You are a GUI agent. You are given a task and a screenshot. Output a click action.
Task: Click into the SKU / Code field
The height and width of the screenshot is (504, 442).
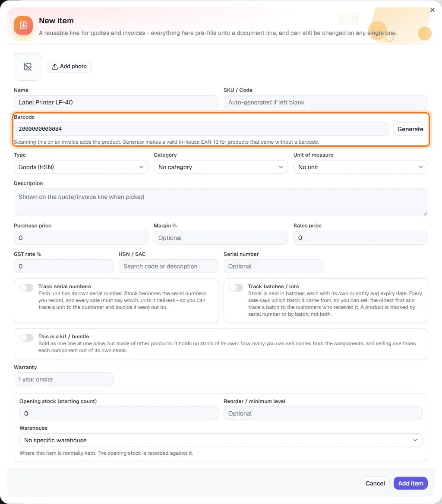coord(325,102)
